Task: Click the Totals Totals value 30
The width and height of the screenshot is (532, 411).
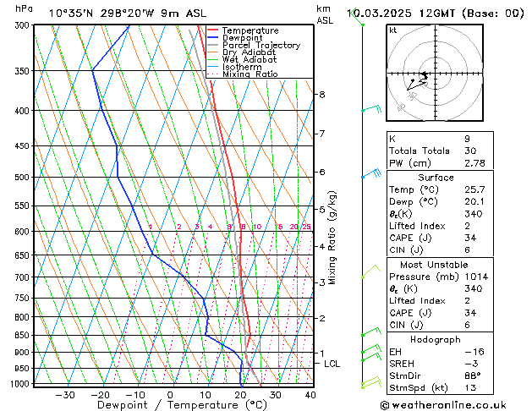Action: coord(470,151)
